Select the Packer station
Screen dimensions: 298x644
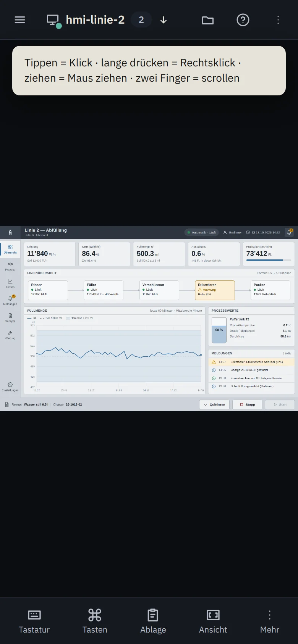click(270, 290)
